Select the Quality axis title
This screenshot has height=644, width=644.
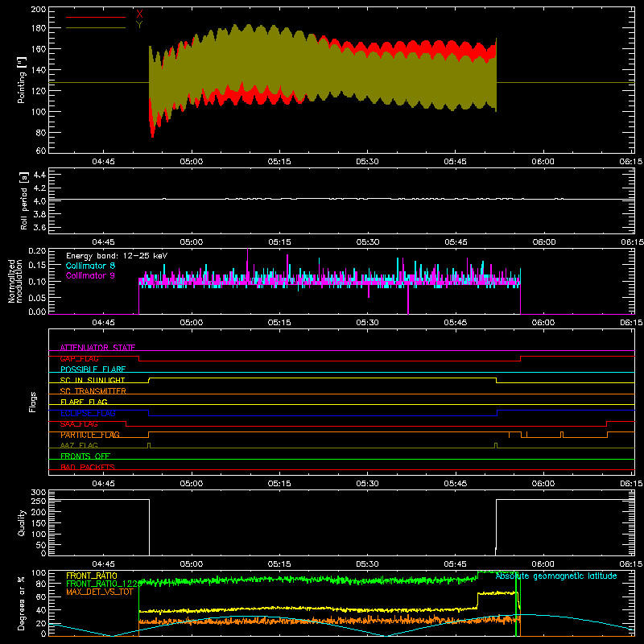click(x=22, y=522)
